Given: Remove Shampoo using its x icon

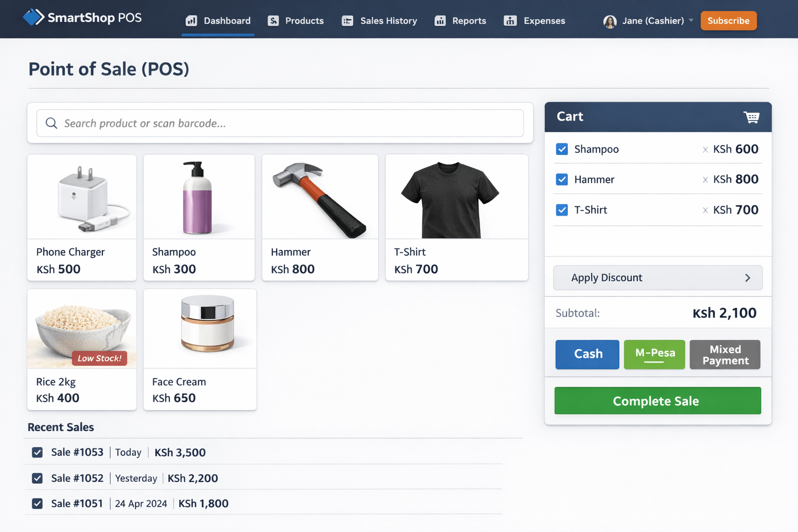Looking at the screenshot, I should tap(705, 150).
